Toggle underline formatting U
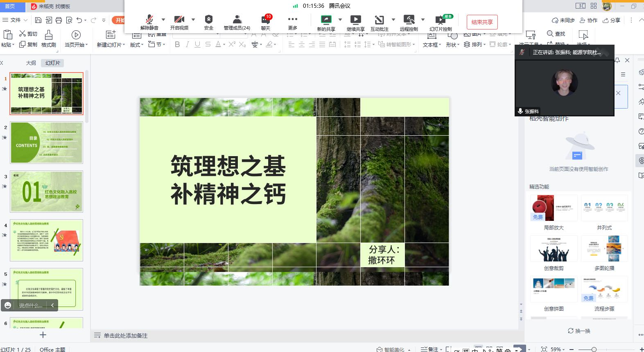Screen dimensions: 644x352 click(x=197, y=44)
